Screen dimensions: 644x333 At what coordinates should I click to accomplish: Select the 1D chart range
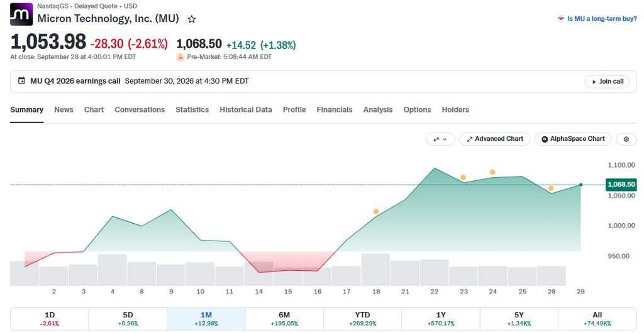(x=50, y=319)
